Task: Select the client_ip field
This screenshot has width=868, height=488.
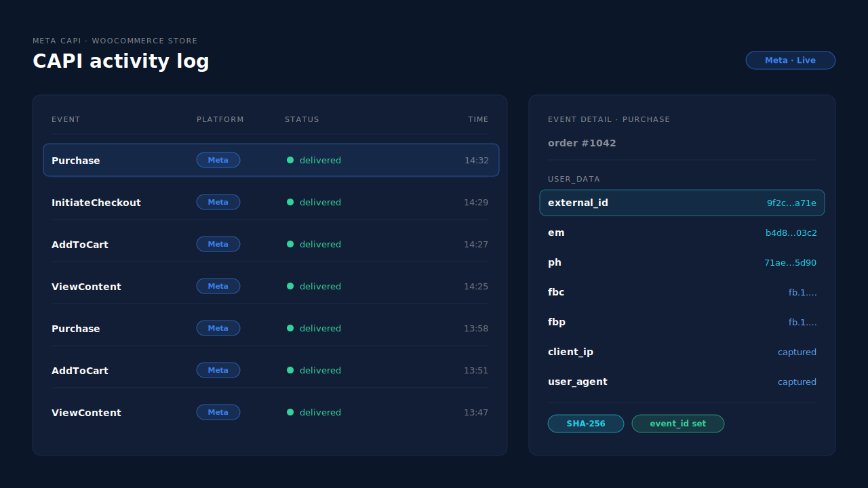Action: (x=682, y=352)
